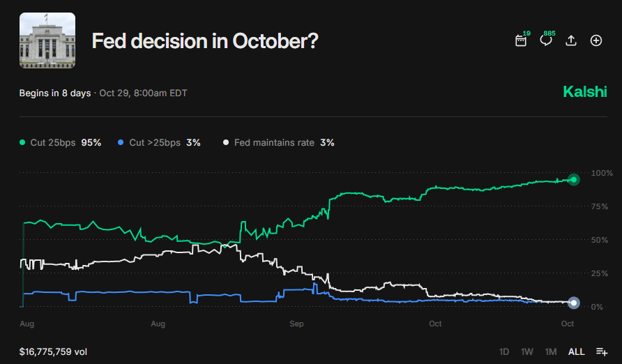Toggle the Fed maintains rate legend

click(x=278, y=142)
